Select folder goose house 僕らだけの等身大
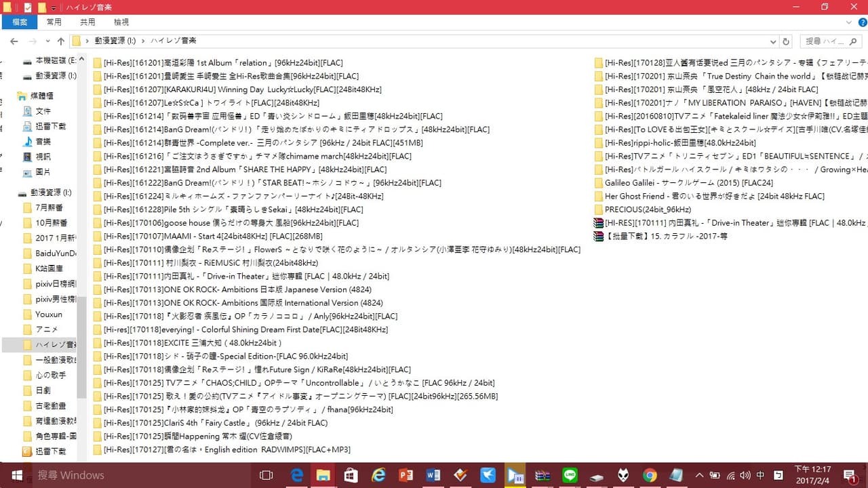868x488 pixels. click(226, 222)
